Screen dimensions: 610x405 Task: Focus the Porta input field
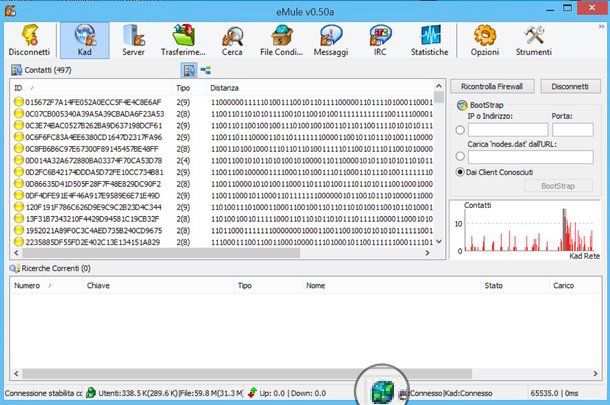pos(573,130)
